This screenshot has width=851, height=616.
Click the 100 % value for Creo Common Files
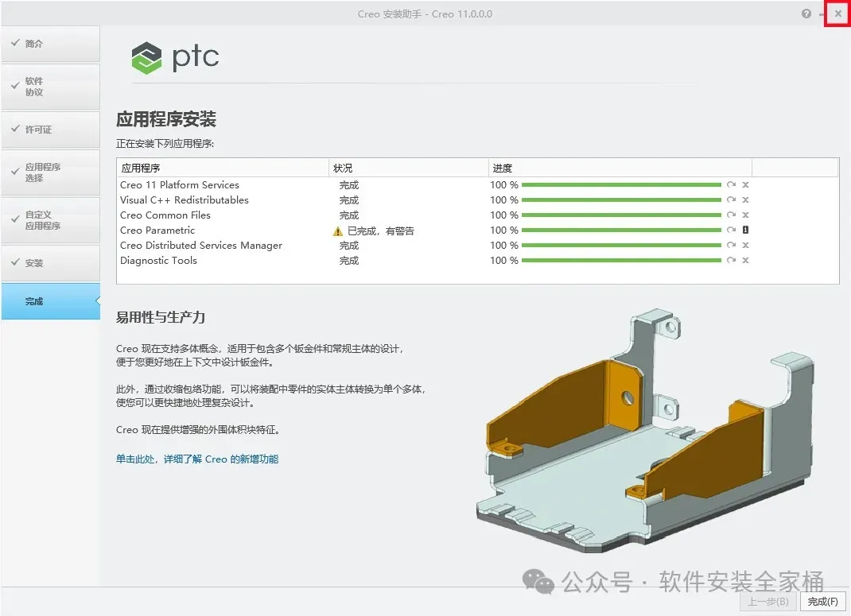(504, 215)
